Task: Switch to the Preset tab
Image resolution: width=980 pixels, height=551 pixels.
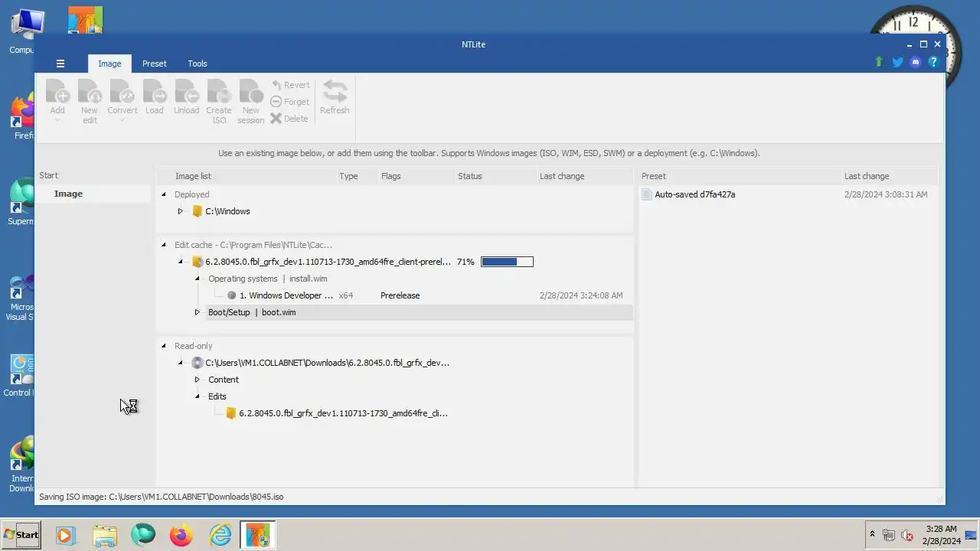Action: click(x=154, y=64)
